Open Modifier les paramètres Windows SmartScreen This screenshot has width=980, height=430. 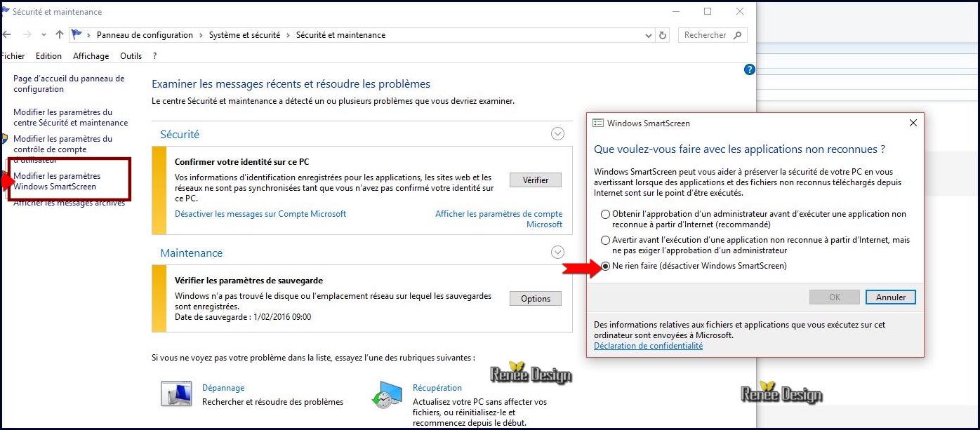[x=57, y=181]
